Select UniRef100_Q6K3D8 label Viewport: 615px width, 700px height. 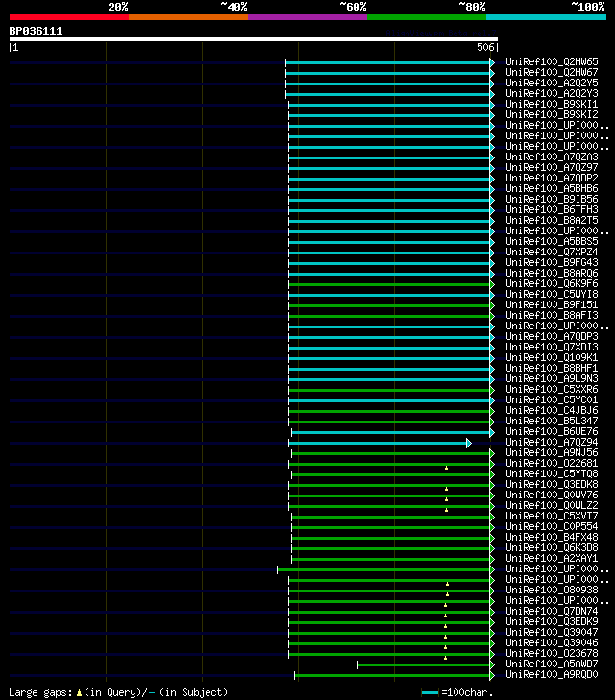click(x=552, y=547)
